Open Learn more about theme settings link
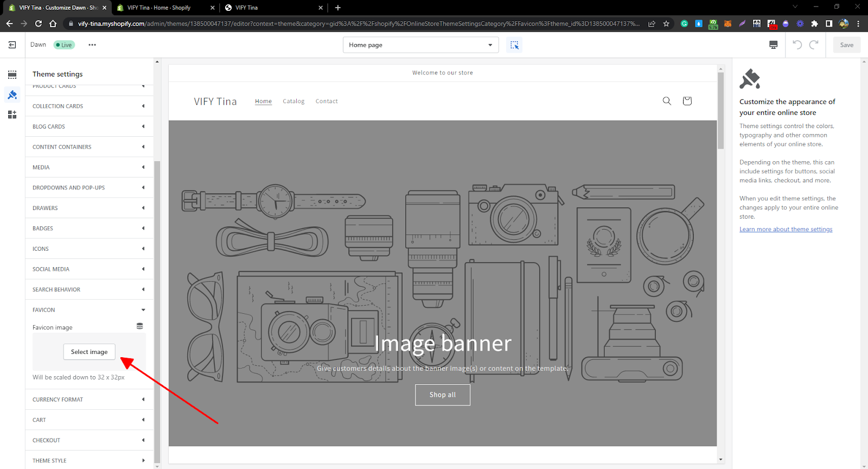868x469 pixels. click(786, 230)
